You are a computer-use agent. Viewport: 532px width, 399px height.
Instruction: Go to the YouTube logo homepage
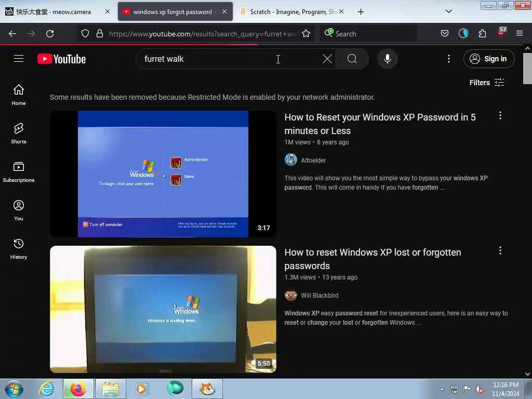click(x=61, y=59)
